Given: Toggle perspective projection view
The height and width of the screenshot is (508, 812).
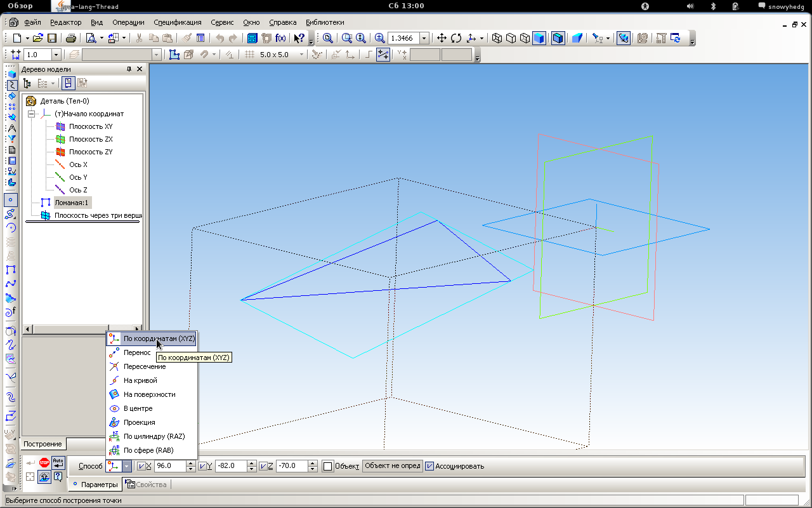Looking at the screenshot, I should point(577,38).
